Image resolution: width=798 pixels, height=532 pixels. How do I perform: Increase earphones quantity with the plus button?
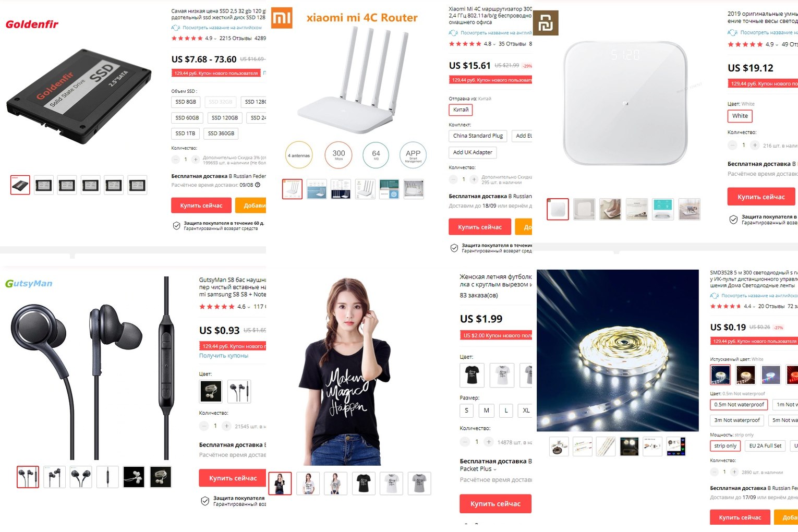(226, 426)
